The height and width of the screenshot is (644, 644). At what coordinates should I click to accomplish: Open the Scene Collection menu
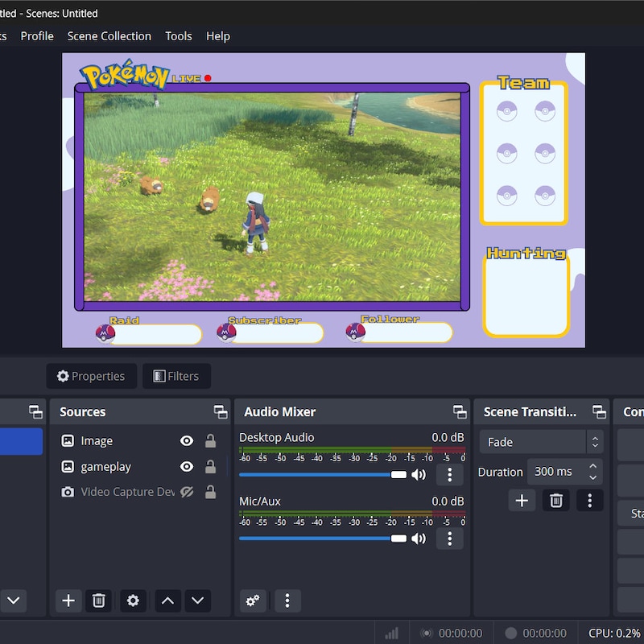(x=109, y=35)
